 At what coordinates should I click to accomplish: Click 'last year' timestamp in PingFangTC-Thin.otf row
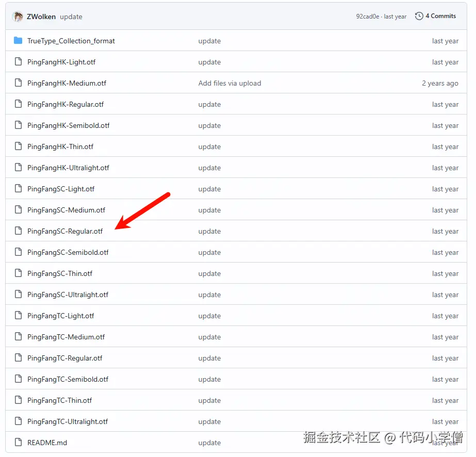tap(446, 401)
